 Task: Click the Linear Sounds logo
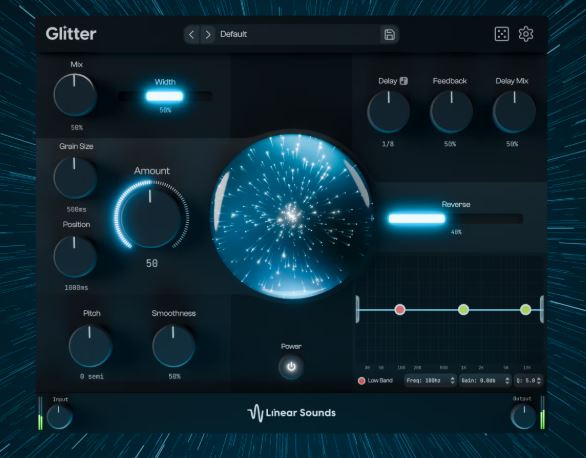[x=292, y=413]
